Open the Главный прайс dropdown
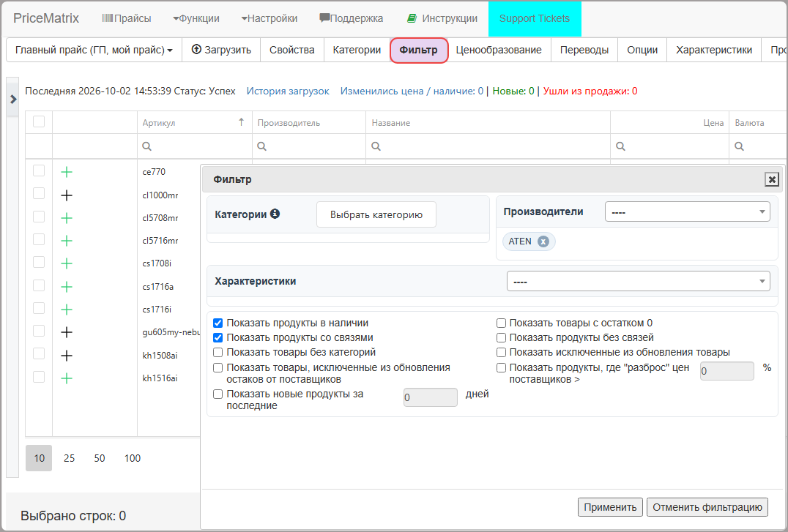 94,50
